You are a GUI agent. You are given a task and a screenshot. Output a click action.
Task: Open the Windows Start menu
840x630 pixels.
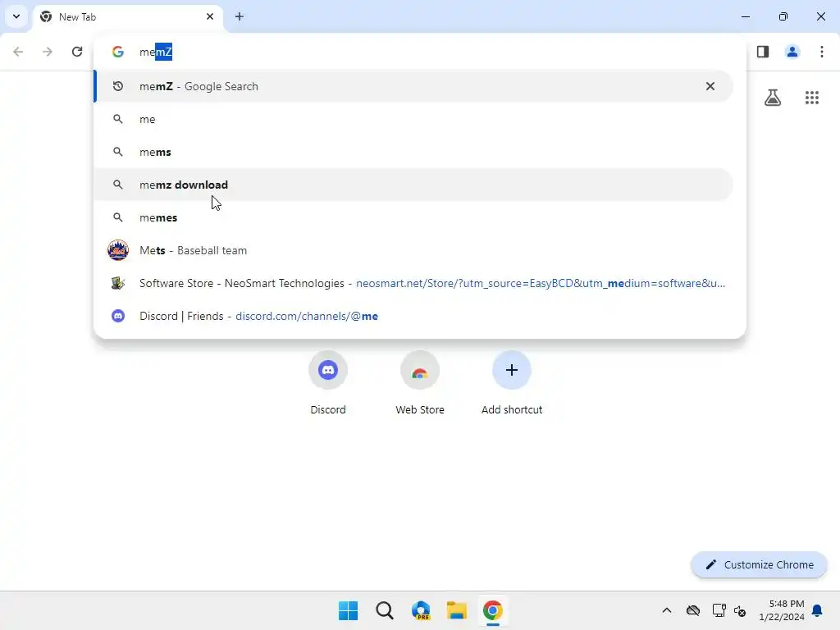pyautogui.click(x=348, y=610)
